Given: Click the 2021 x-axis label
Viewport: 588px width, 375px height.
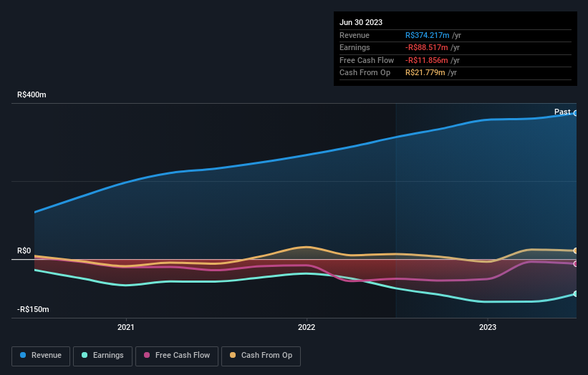Looking at the screenshot, I should [x=125, y=327].
